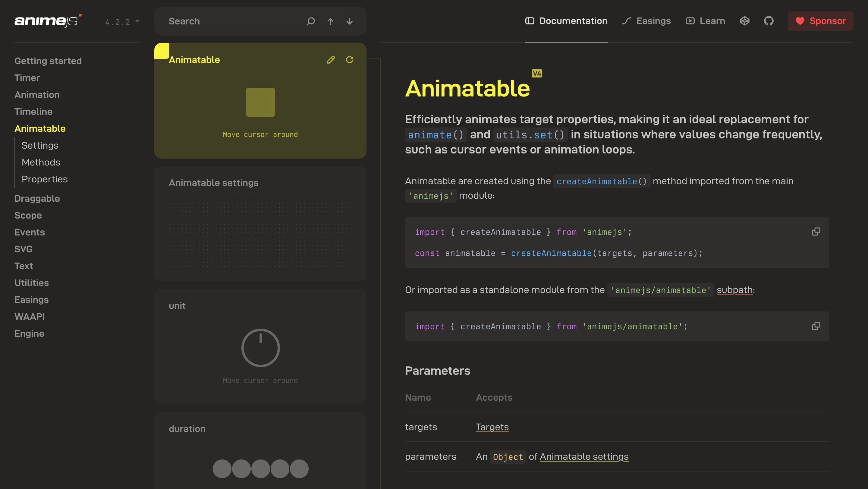This screenshot has height=489, width=868.
Task: Reset the Animatable demo with refresh icon
Action: click(350, 59)
